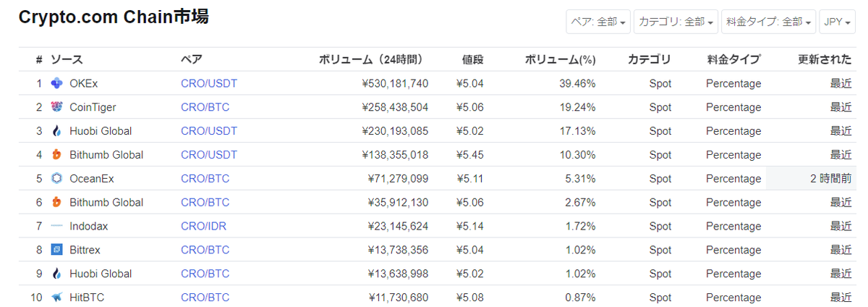Click Huobi Global logo in row 3
Screen dimensions: 868x307
57,131
